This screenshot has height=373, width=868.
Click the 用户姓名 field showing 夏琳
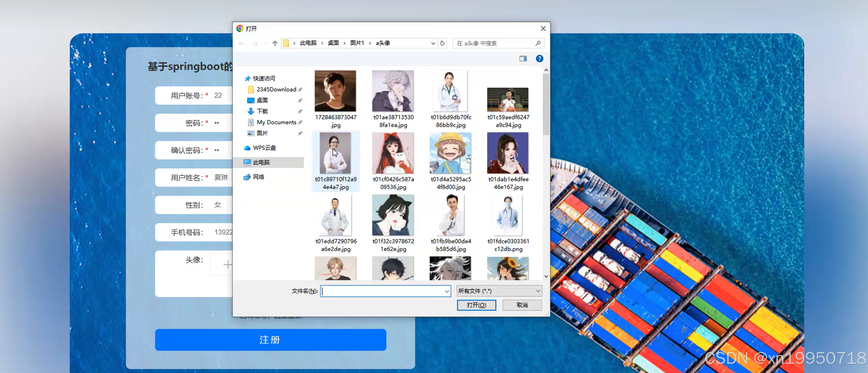[194, 177]
